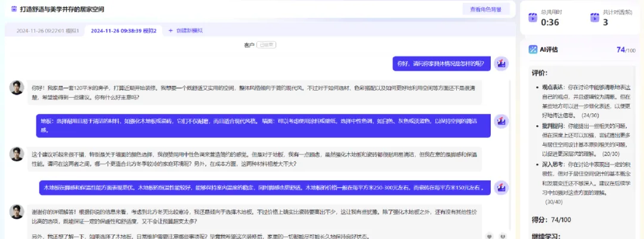The height and width of the screenshot is (239, 644).
Task: Click the 客户 label above the chat
Action: point(249,45)
